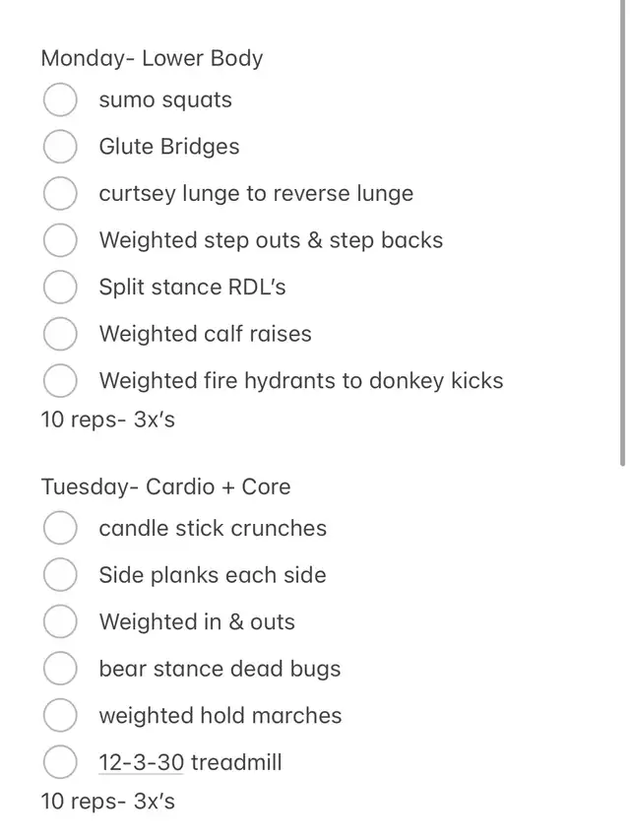
Task: Tap the underlined 12-3-30 link
Action: coord(141,762)
